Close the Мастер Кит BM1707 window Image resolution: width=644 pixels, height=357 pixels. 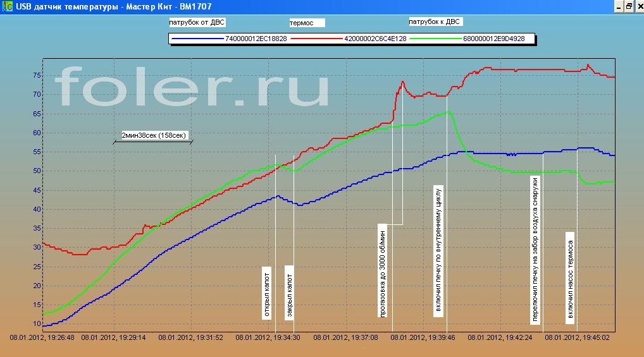tap(640, 6)
